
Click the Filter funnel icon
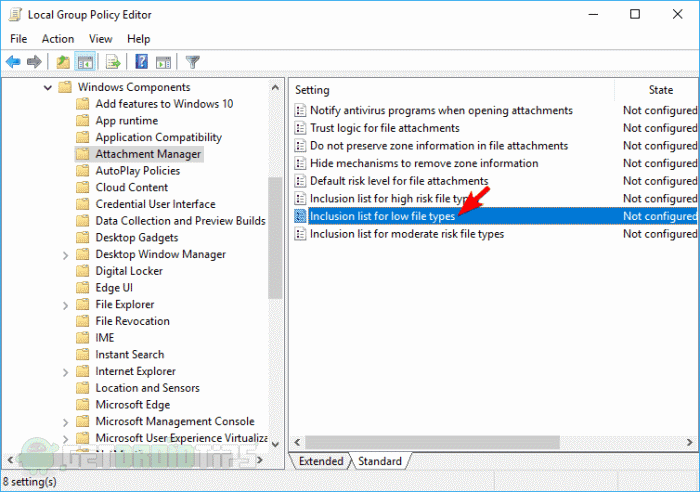(x=193, y=62)
